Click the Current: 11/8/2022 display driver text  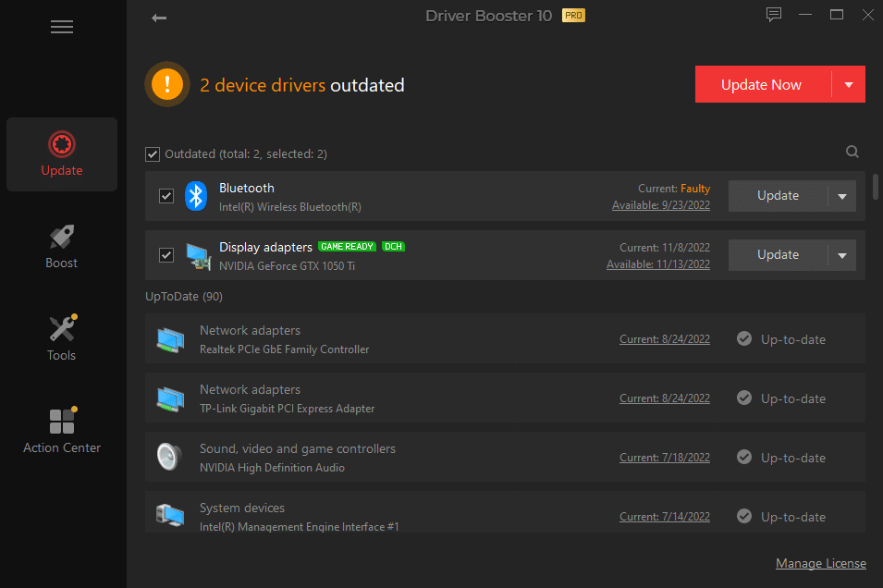tap(665, 248)
